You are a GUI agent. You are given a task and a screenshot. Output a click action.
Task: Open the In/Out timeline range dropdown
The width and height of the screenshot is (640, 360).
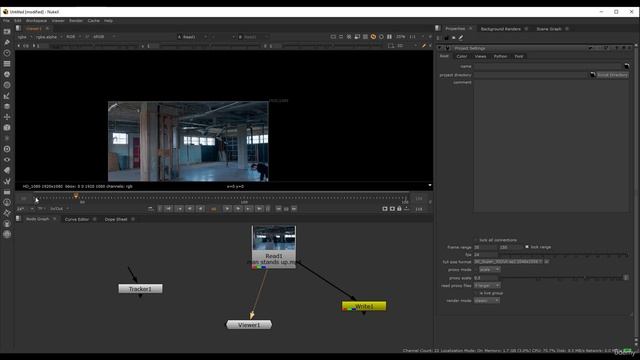[x=59, y=209]
